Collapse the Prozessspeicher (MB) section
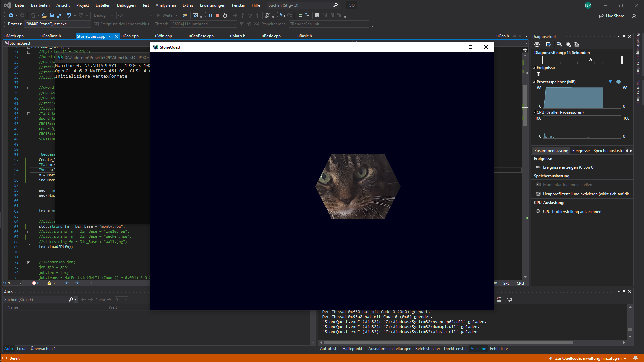Image resolution: width=644 pixels, height=362 pixels. click(534, 82)
